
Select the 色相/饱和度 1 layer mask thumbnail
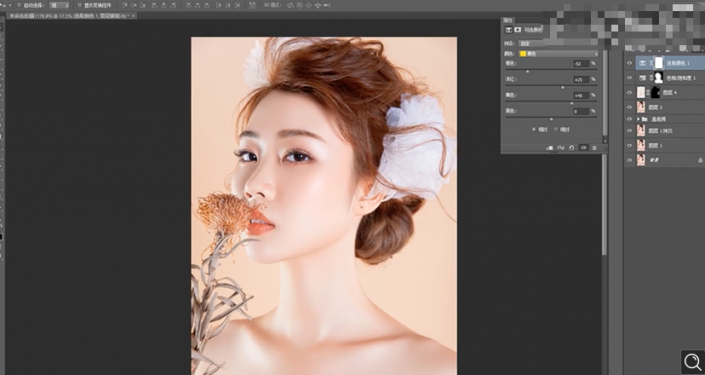(x=659, y=77)
